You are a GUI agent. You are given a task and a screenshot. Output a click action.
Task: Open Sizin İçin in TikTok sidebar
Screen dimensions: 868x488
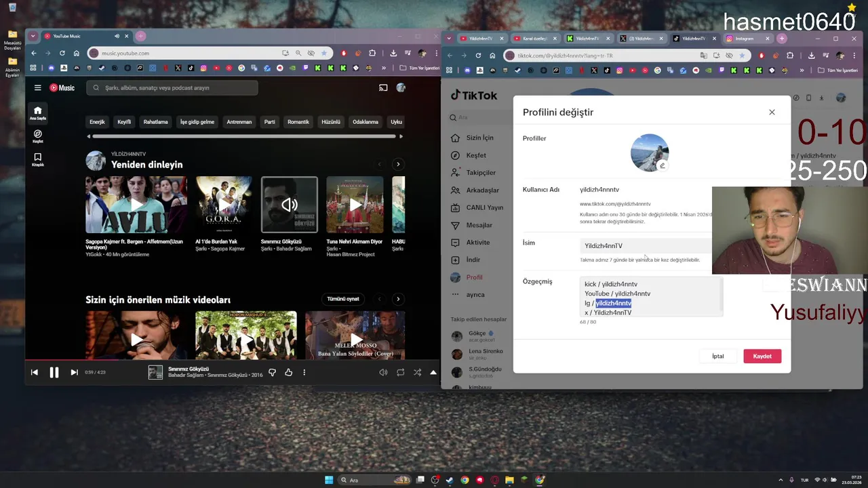point(473,138)
